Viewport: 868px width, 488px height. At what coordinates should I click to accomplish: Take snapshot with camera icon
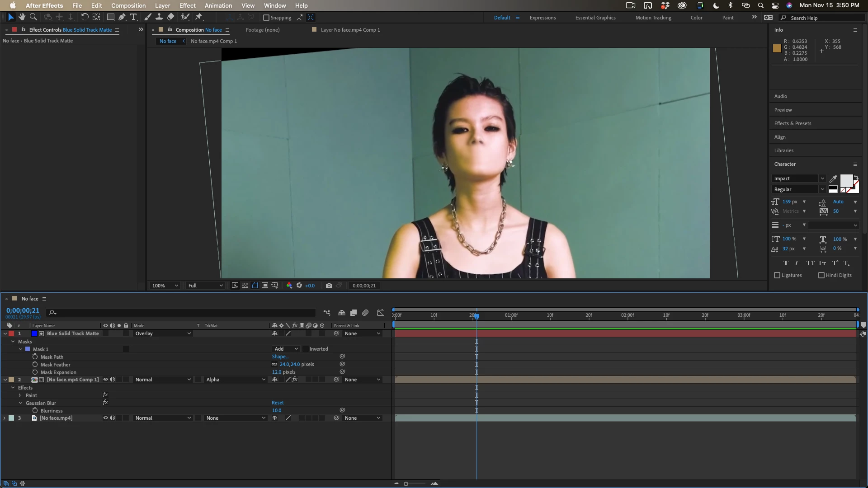(329, 286)
